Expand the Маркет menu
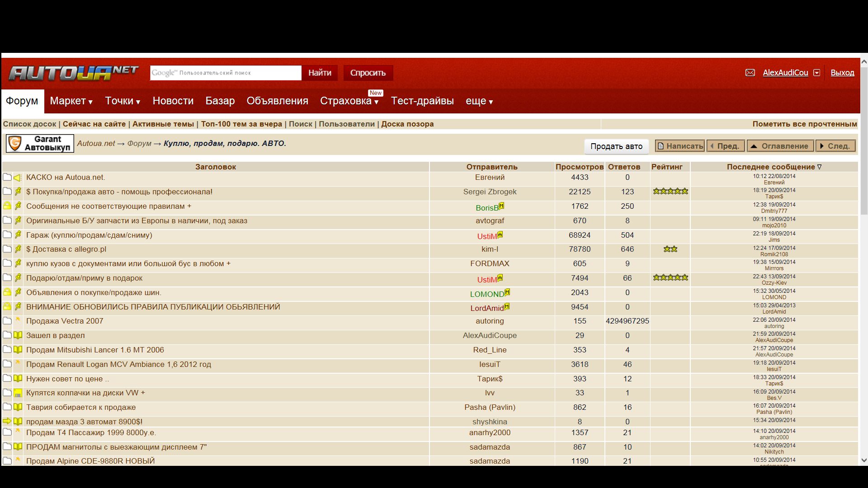868x488 pixels. tap(71, 101)
